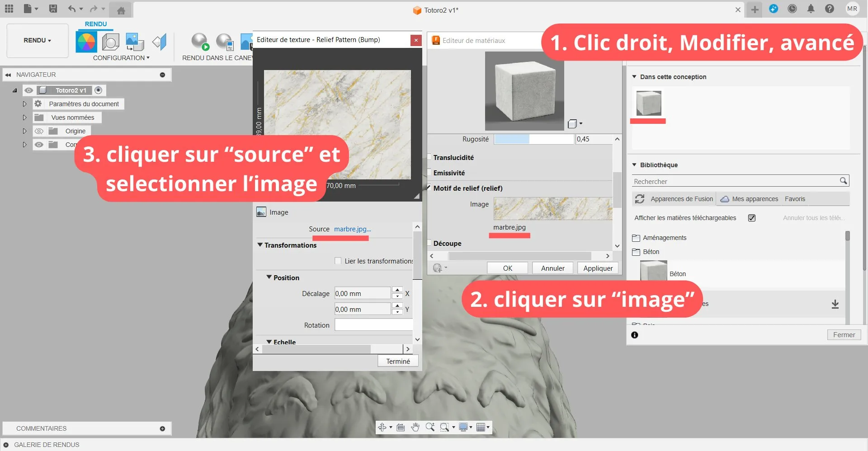Click the relief Image marble swatch

point(553,209)
